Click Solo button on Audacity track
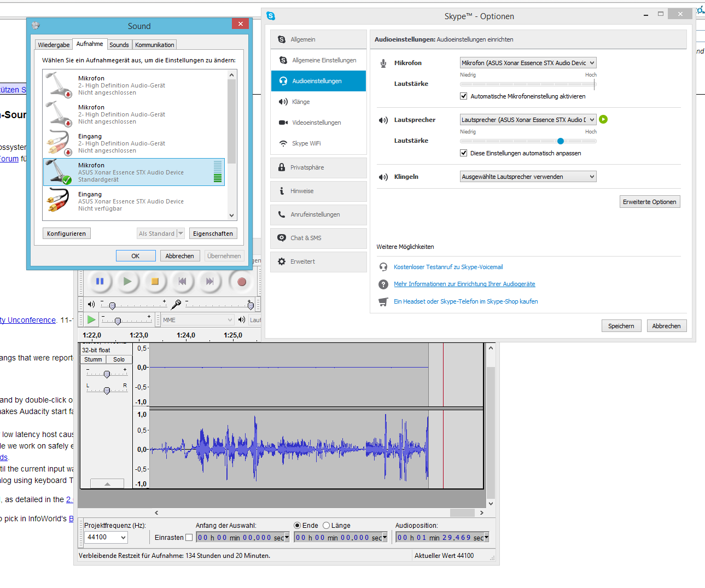This screenshot has height=588, width=705. point(119,359)
